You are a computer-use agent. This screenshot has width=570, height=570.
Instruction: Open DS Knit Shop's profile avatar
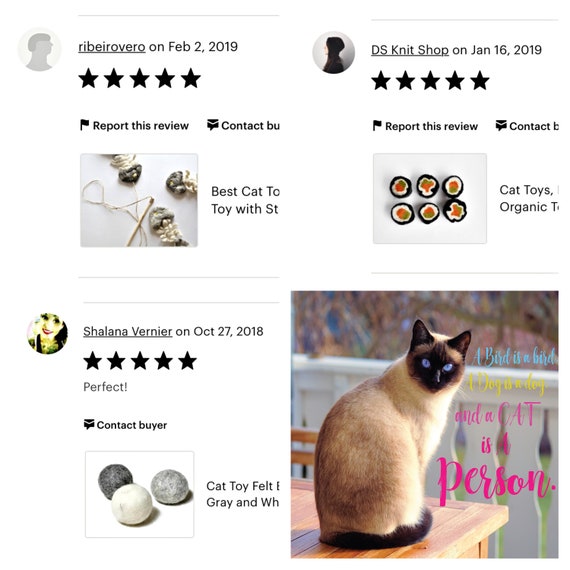pyautogui.click(x=333, y=52)
